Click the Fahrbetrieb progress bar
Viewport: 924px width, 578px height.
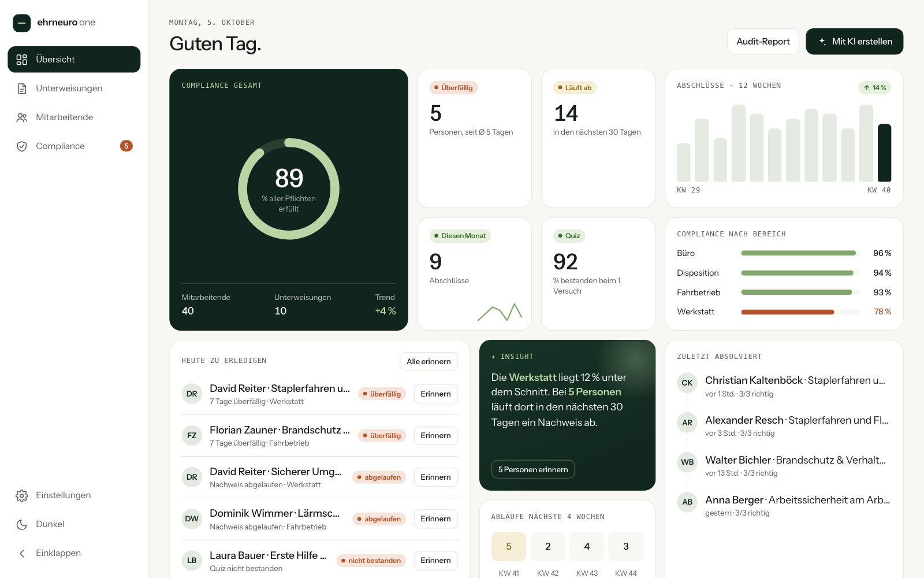(801, 292)
